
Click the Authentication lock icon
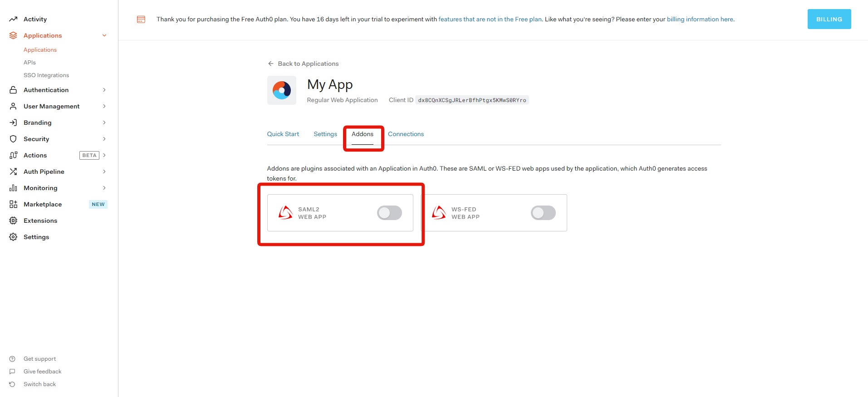click(13, 90)
